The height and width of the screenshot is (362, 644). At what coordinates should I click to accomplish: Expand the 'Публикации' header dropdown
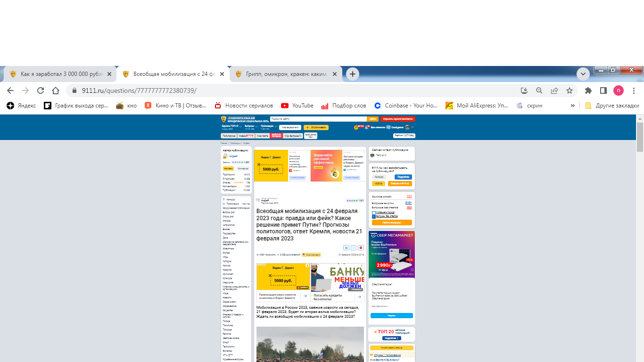coord(275,126)
